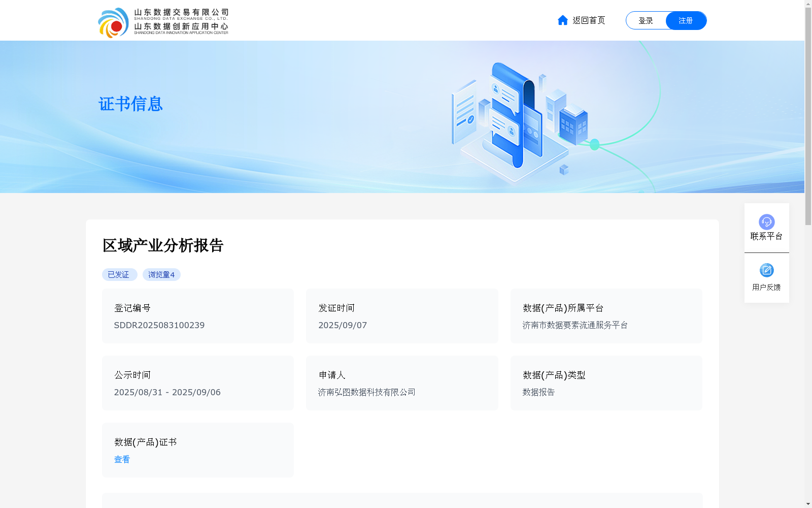Select the title 区域产业分析报告

pyautogui.click(x=163, y=245)
